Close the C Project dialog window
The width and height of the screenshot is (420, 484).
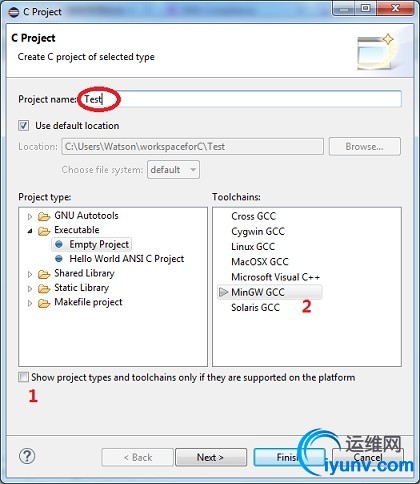(x=395, y=8)
